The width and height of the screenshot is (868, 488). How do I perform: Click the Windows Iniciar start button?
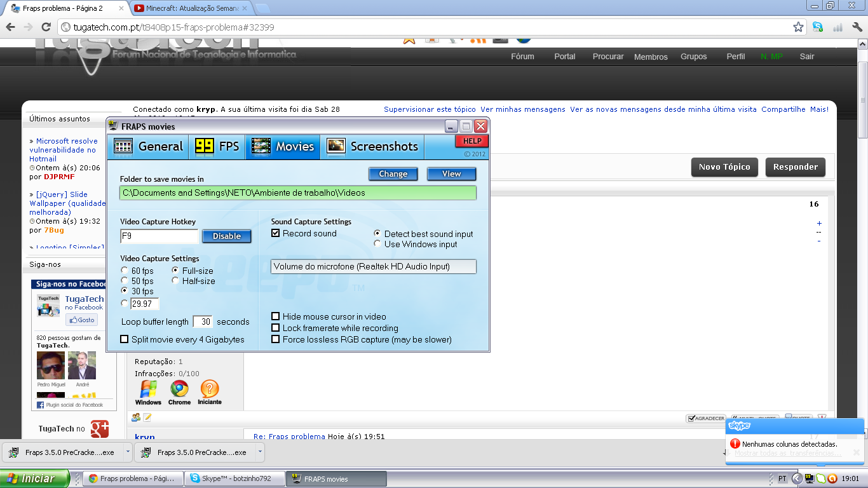pos(31,478)
